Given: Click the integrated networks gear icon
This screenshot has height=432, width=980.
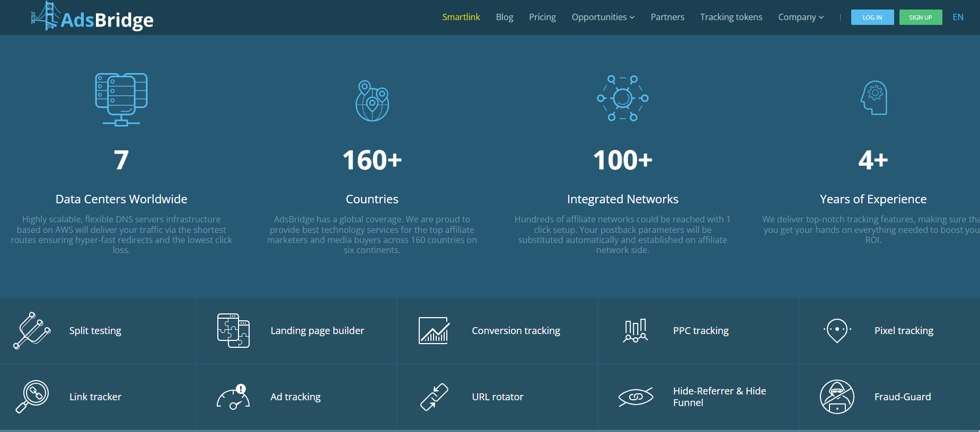Looking at the screenshot, I should tap(623, 98).
